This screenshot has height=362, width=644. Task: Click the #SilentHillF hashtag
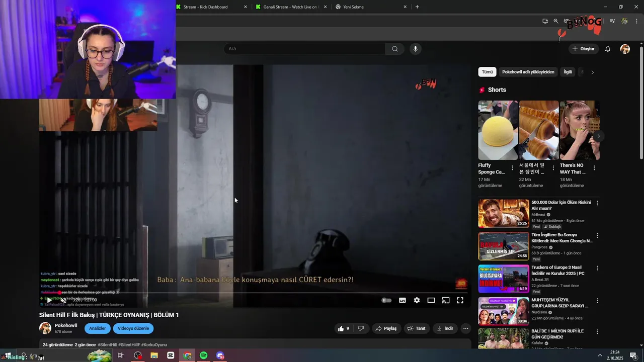pos(129,345)
